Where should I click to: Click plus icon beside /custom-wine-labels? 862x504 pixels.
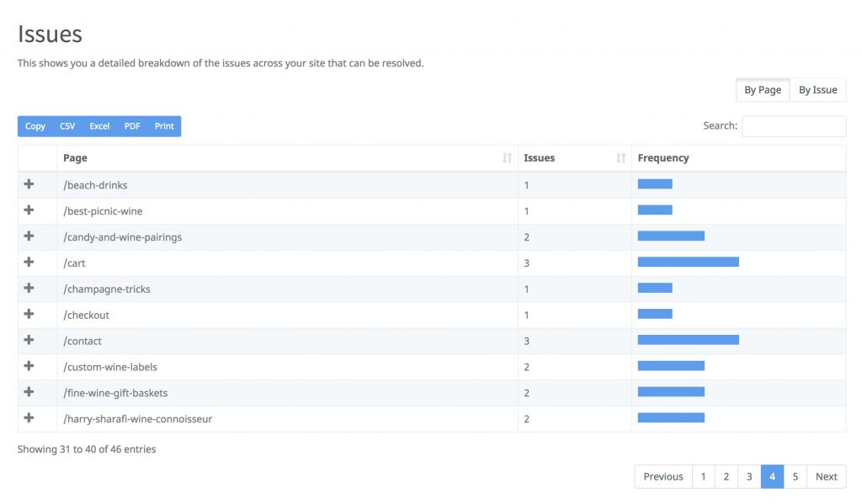coord(29,367)
